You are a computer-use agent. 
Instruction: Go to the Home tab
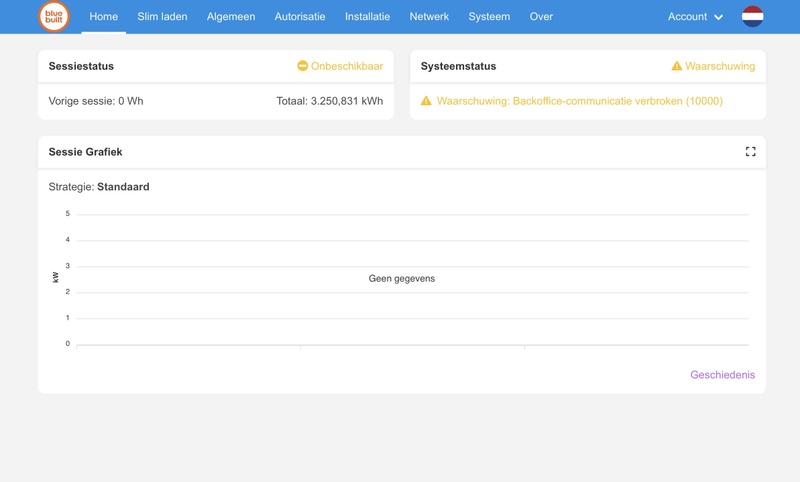(104, 17)
